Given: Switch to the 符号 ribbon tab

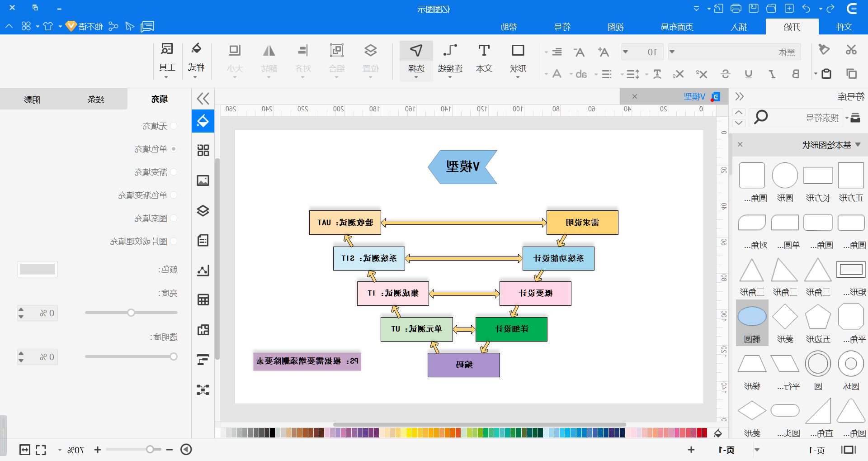Looking at the screenshot, I should (562, 27).
